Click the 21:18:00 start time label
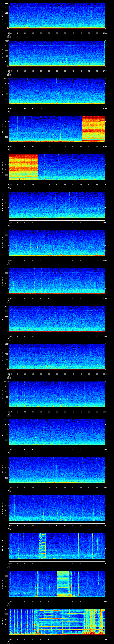 9,147
